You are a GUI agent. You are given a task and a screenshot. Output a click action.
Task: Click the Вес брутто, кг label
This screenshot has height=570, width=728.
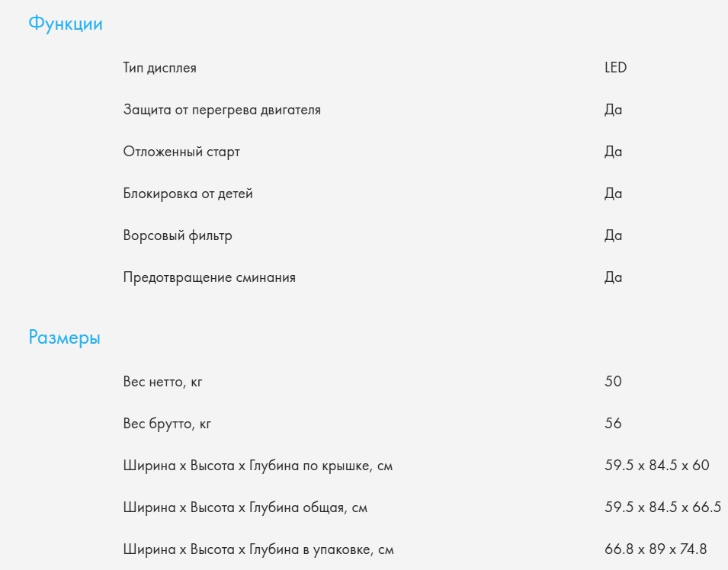pos(167,423)
